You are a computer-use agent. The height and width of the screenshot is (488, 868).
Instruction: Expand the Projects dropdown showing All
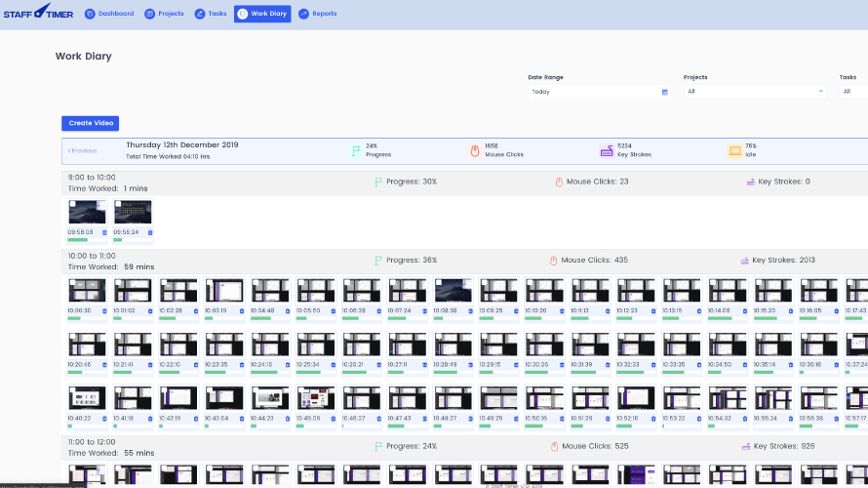(x=754, y=92)
